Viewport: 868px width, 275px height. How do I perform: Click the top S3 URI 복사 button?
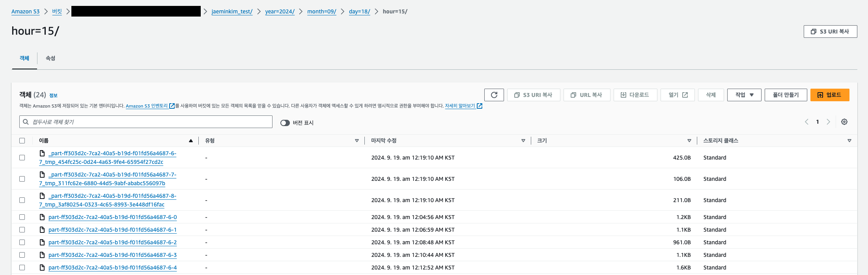(830, 32)
